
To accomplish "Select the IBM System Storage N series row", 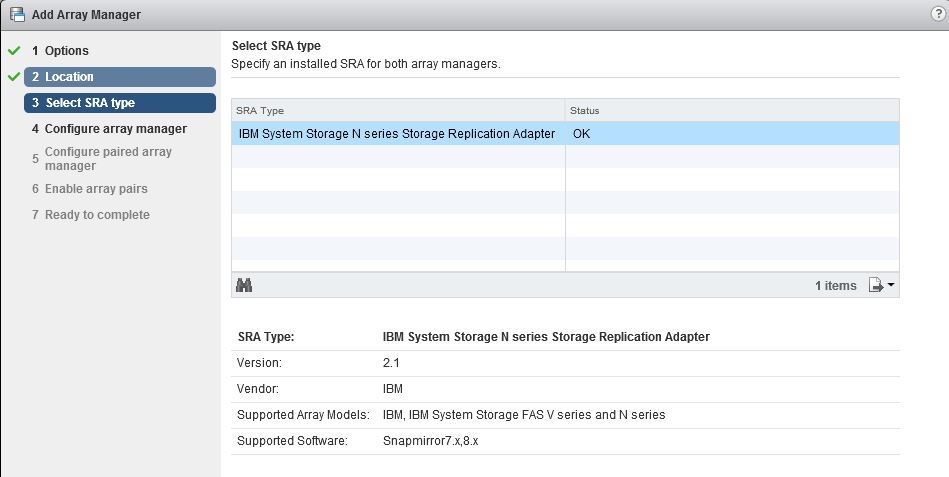I will click(565, 134).
